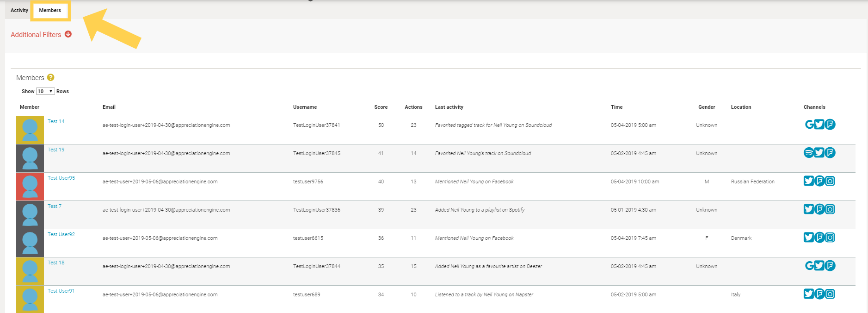Click Foursquare channel icon for Test User92
This screenshot has height=313, width=868.
(819, 238)
